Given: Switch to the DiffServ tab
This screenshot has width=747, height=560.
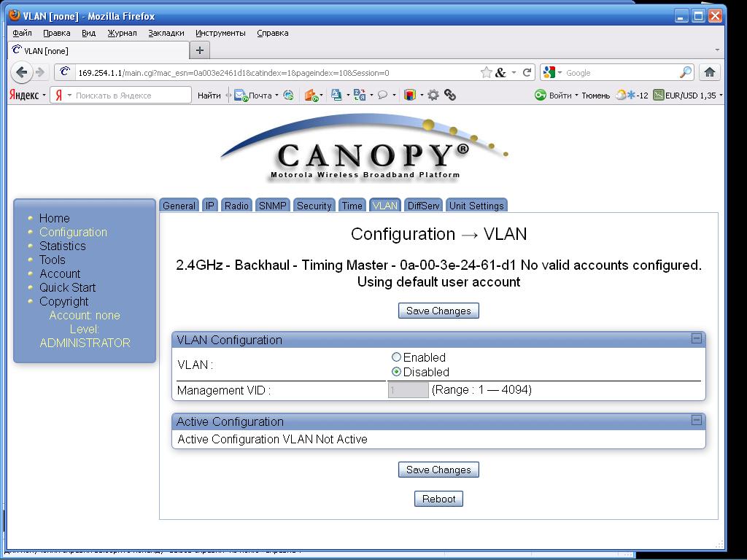Looking at the screenshot, I should click(x=423, y=205).
